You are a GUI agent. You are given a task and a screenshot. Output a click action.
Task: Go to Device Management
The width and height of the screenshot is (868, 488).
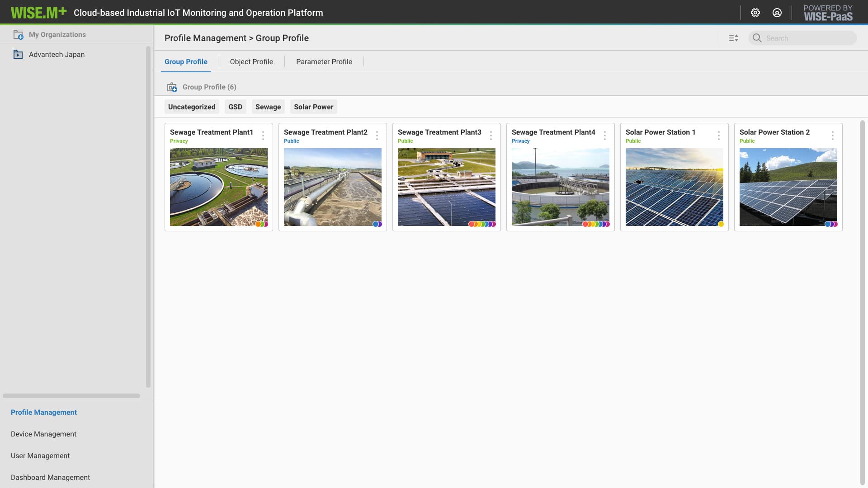tap(43, 434)
